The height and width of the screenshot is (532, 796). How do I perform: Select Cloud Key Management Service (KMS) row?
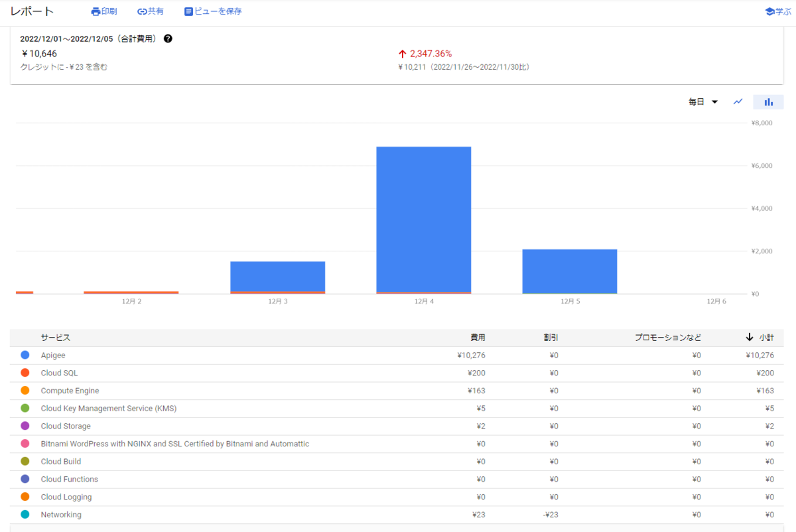[x=397, y=409]
